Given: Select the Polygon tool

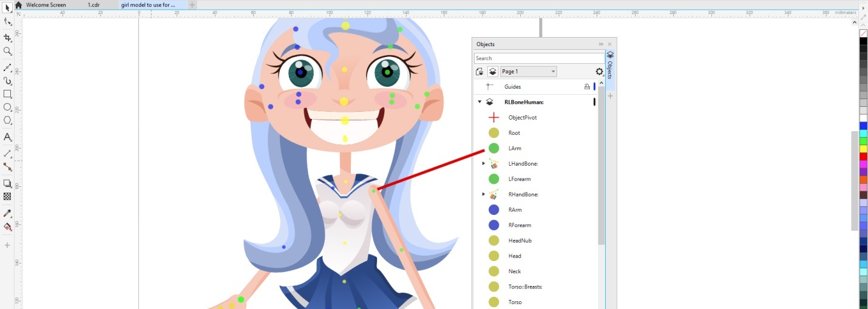Looking at the screenshot, I should click(x=7, y=120).
